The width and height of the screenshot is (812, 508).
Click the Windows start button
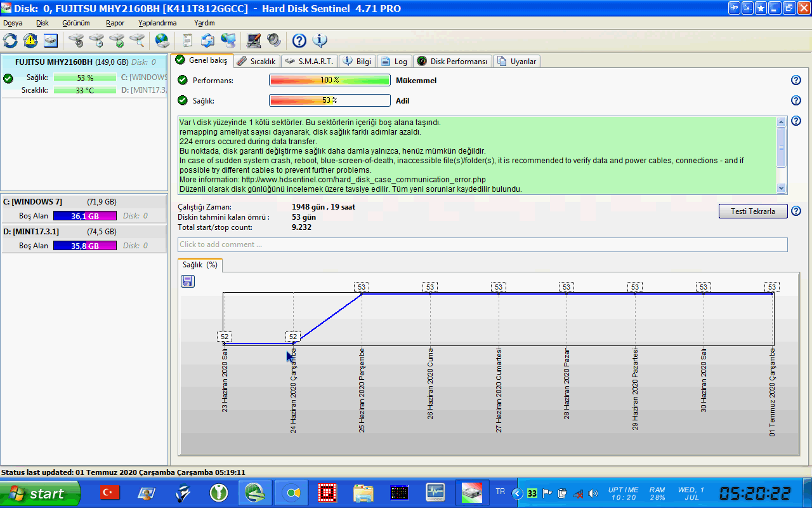click(40, 493)
